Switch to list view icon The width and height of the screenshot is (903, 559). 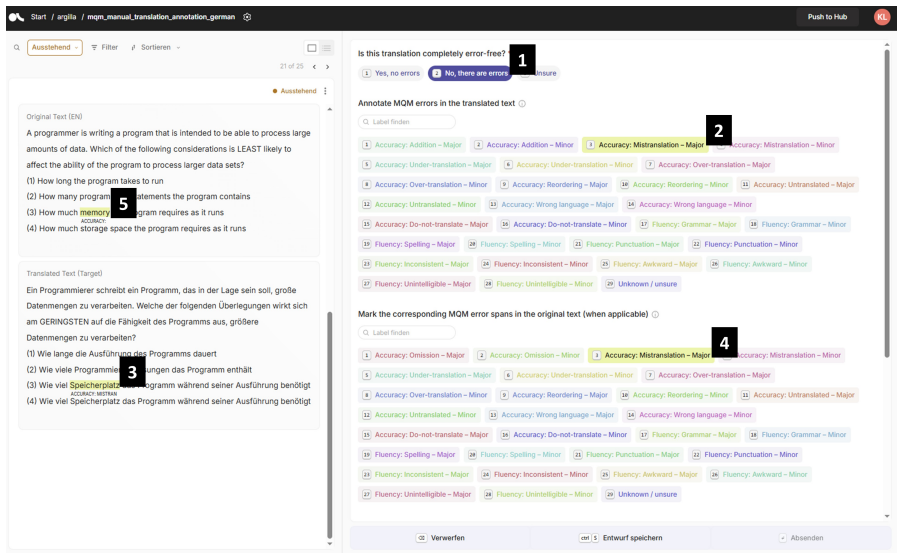click(x=327, y=48)
